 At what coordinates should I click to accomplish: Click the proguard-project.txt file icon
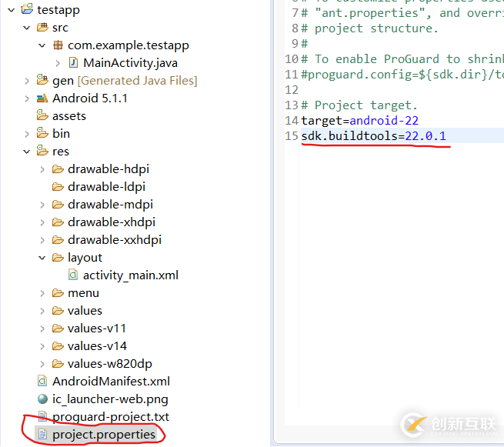tap(42, 416)
